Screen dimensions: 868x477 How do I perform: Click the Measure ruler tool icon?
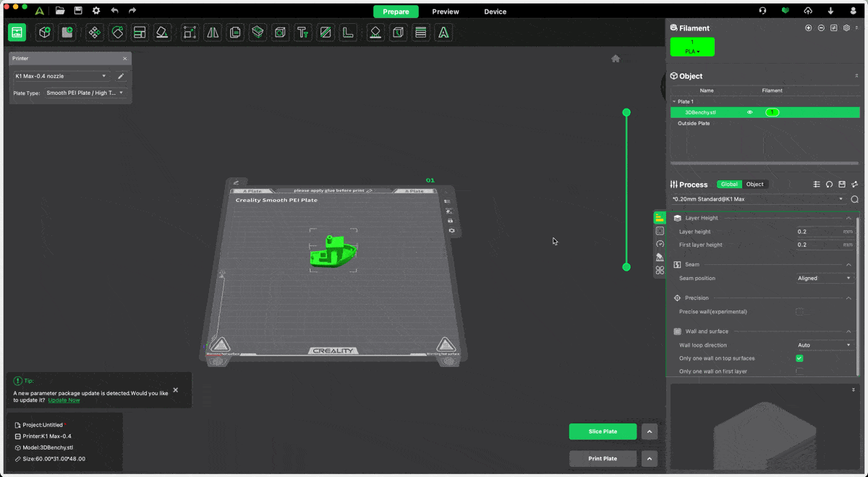click(348, 33)
